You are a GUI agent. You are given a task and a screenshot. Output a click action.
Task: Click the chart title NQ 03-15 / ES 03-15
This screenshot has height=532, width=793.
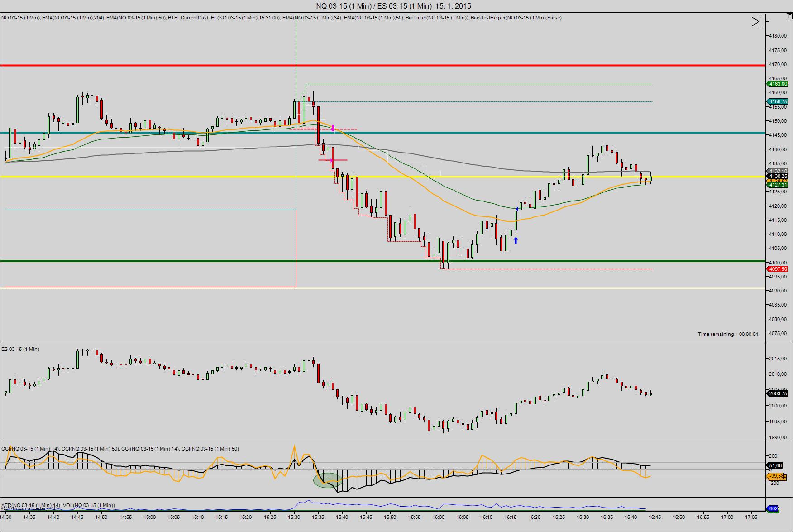click(393, 6)
